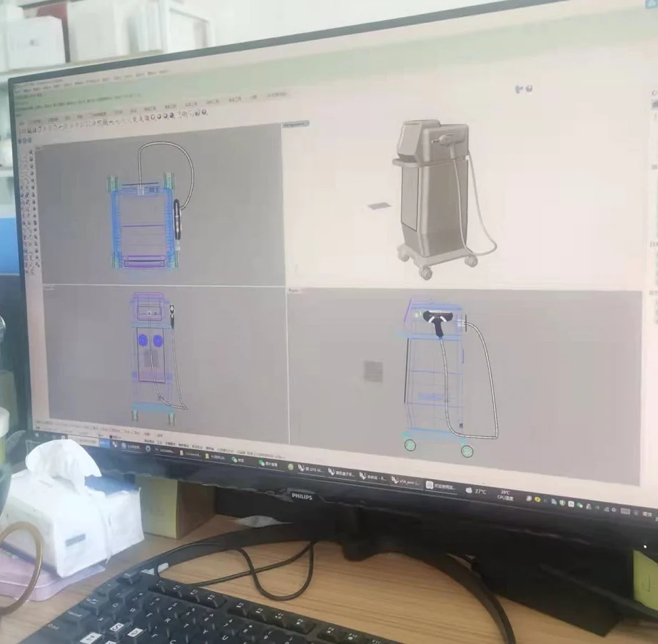Click the round green icon before Rhino windows

290,466
